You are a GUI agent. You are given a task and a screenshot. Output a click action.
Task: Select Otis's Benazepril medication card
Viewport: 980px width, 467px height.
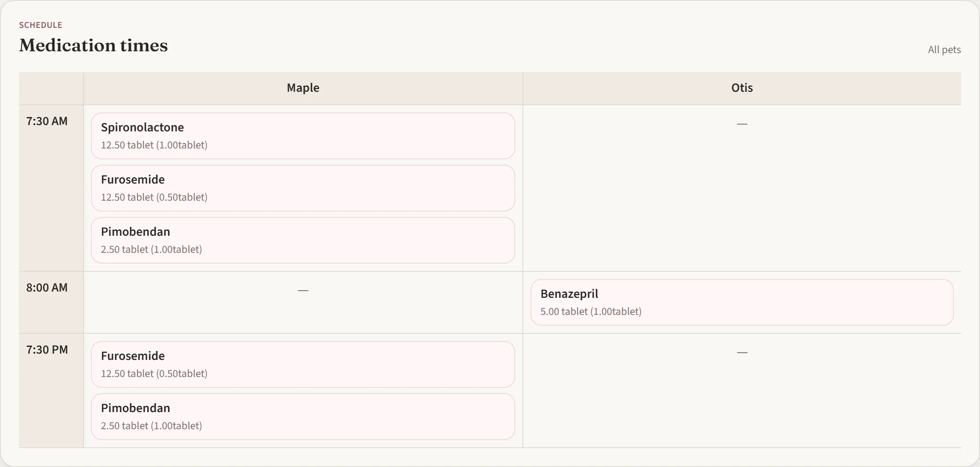pyautogui.click(x=742, y=302)
